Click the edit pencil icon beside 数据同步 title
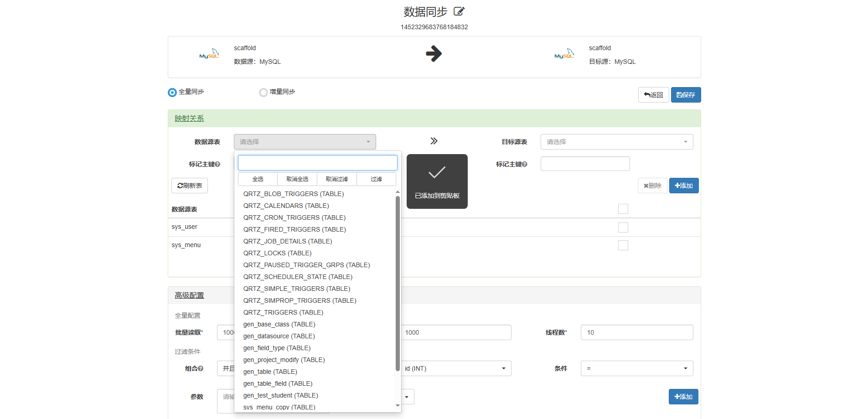Image resolution: width=868 pixels, height=419 pixels. point(459,11)
